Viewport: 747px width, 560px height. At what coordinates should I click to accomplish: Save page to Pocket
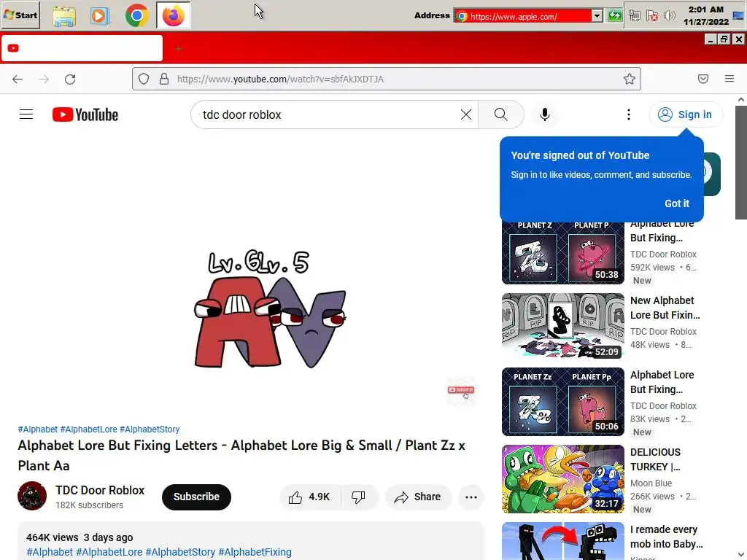click(703, 79)
